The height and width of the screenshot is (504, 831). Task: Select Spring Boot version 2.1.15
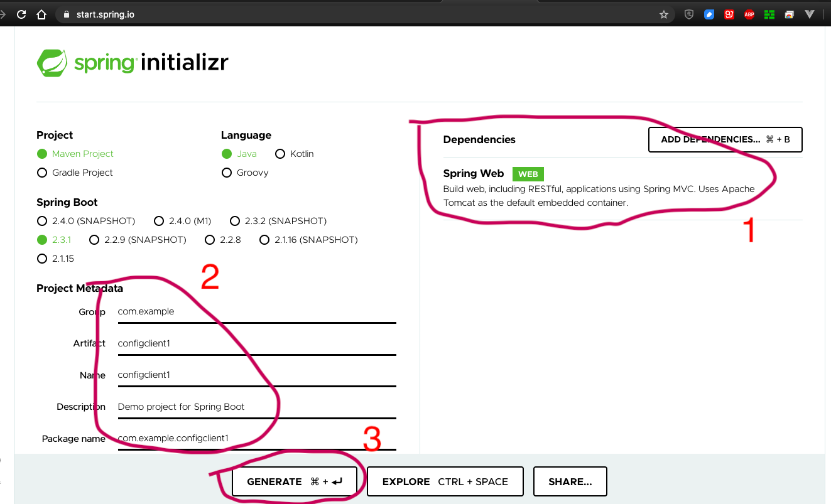pyautogui.click(x=55, y=259)
